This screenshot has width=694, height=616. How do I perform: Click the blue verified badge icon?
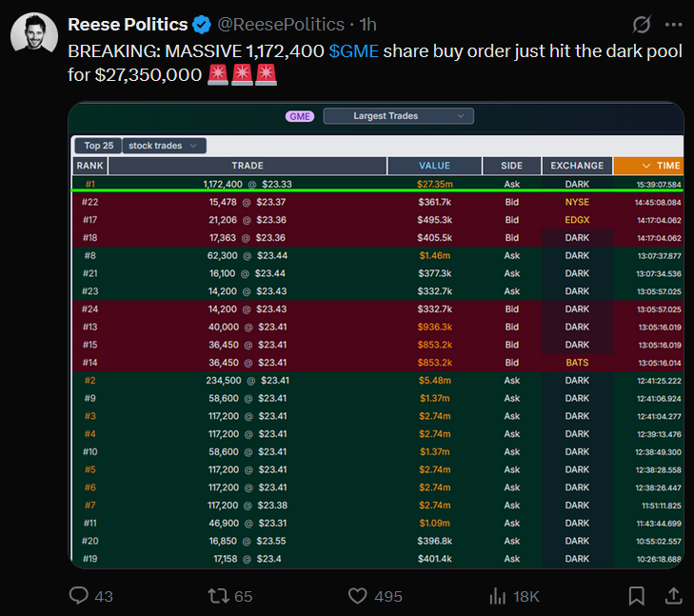[202, 25]
